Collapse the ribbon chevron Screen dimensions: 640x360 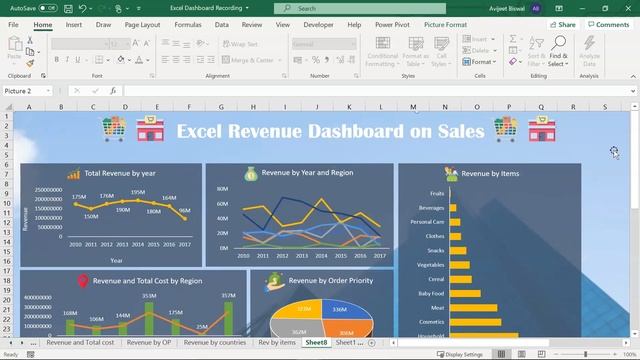coord(633,76)
